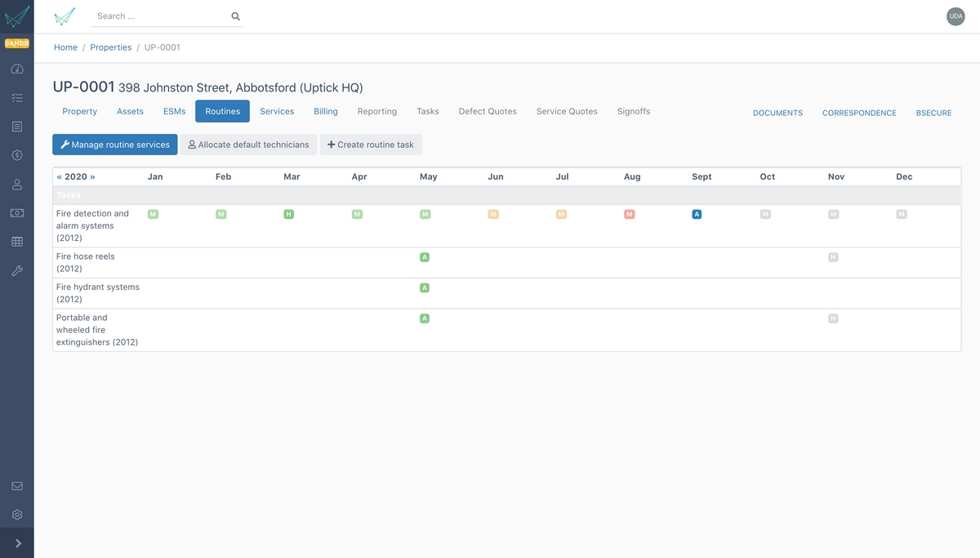
Task: Click Fire detection November grey M badge
Action: coord(833,214)
